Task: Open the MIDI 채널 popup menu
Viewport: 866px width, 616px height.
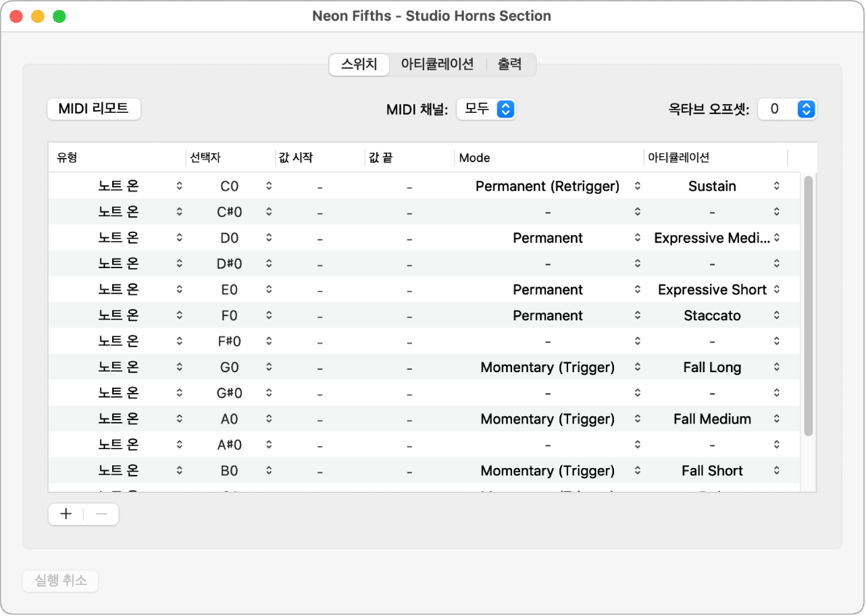Action: click(486, 109)
